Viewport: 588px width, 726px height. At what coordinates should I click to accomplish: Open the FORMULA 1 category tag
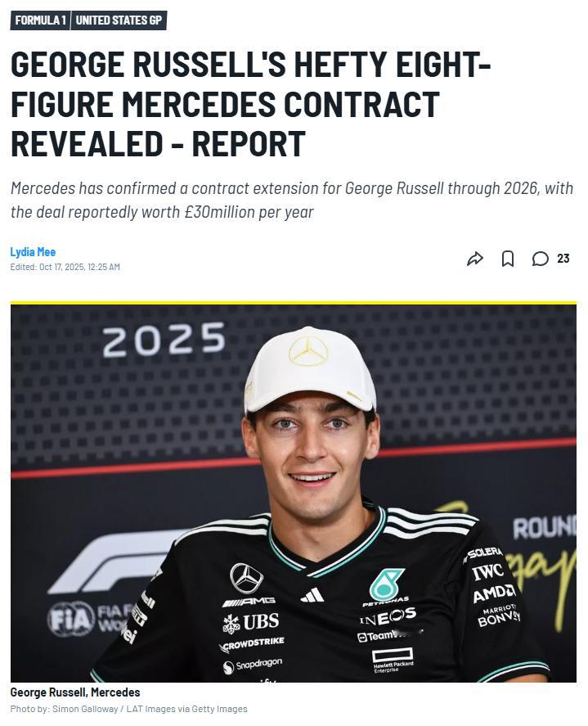pyautogui.click(x=39, y=20)
